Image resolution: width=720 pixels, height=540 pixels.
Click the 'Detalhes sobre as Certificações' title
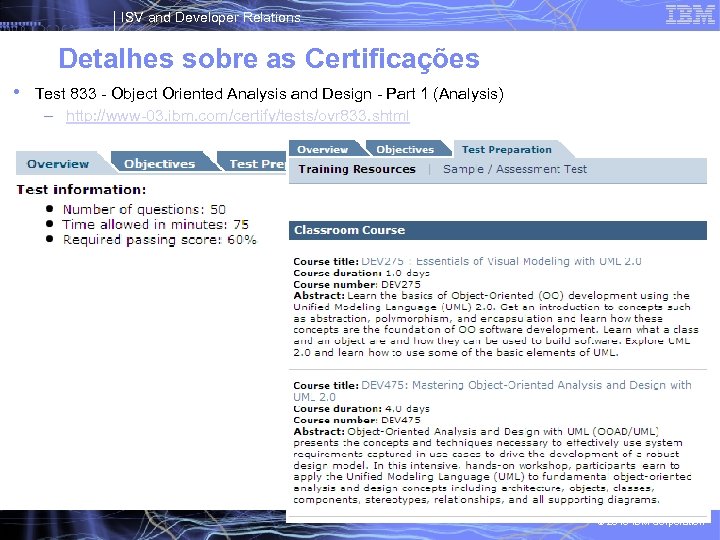(269, 59)
